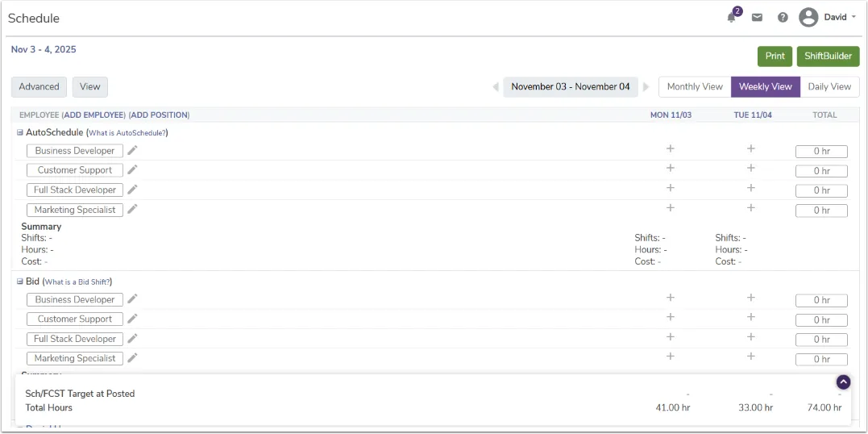Add Monday shift for Bid Business Developer
This screenshot has width=868, height=434.
point(671,298)
